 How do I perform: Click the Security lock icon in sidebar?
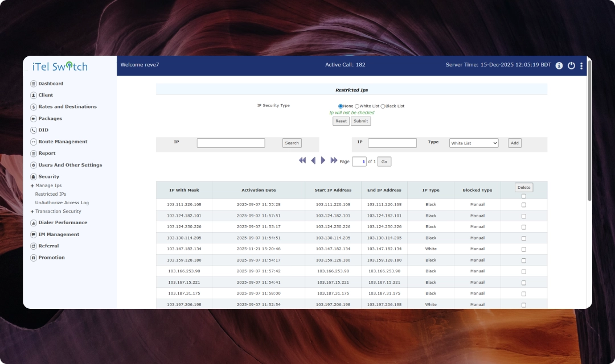[33, 177]
